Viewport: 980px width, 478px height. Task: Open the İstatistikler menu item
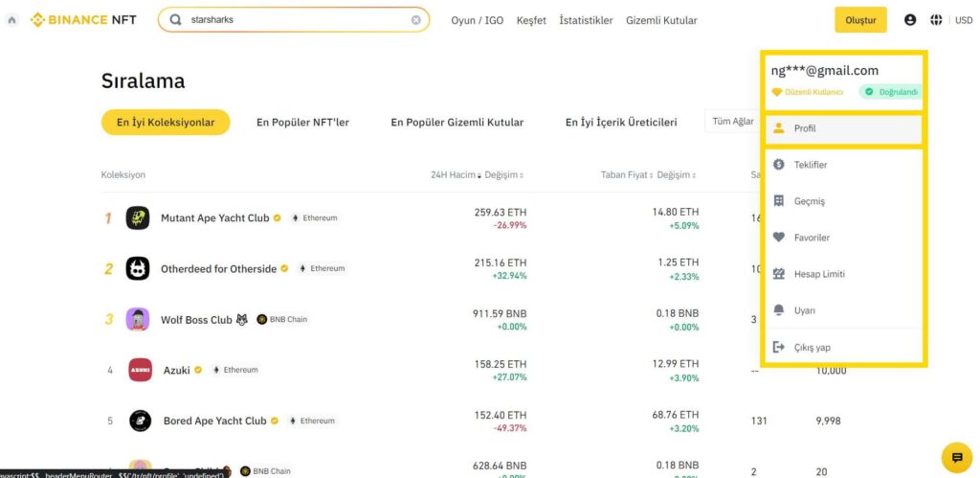pos(587,21)
